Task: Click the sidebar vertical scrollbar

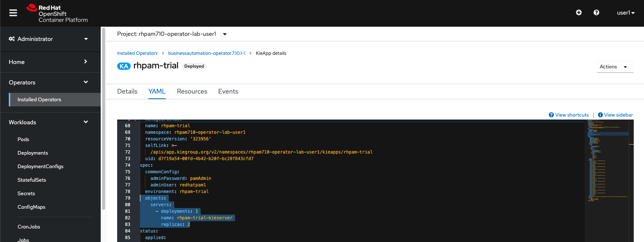Action: 104,119
